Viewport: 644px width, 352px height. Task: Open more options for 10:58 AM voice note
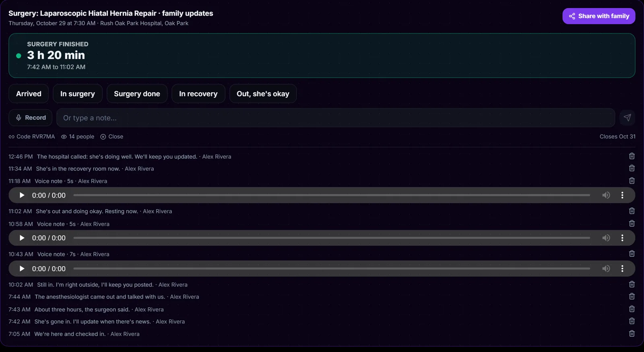pyautogui.click(x=622, y=238)
